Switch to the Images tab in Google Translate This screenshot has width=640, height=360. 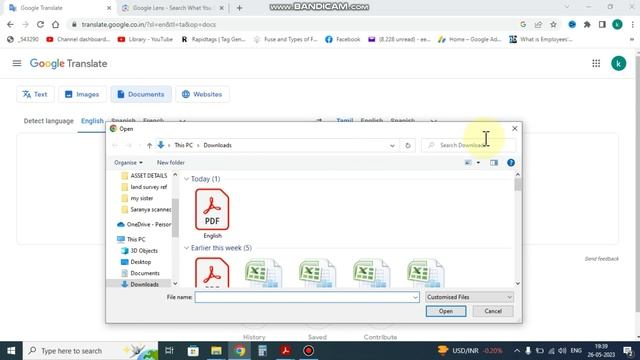tap(82, 94)
